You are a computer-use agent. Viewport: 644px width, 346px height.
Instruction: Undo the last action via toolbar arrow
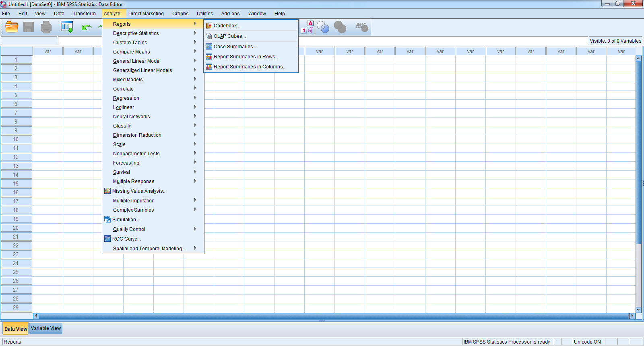click(87, 27)
